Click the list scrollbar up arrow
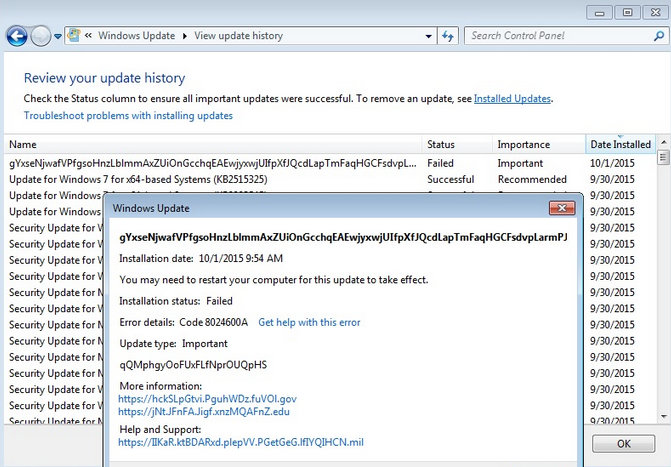 click(x=663, y=142)
